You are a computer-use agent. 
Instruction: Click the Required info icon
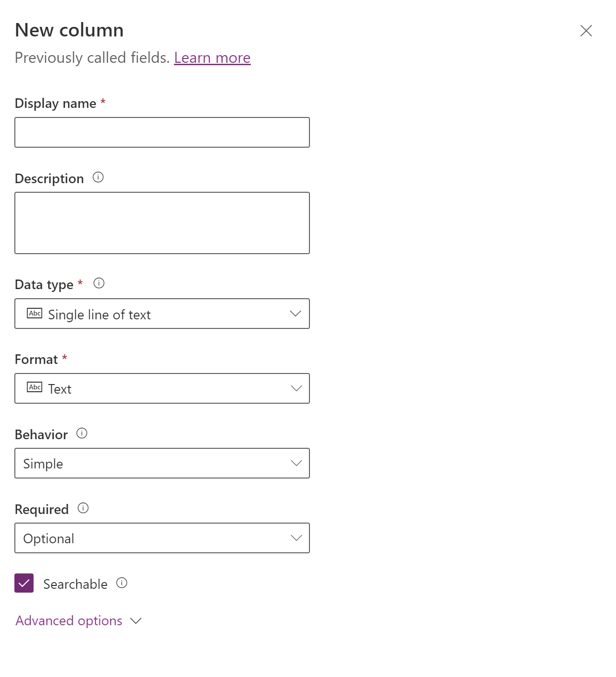tap(83, 508)
